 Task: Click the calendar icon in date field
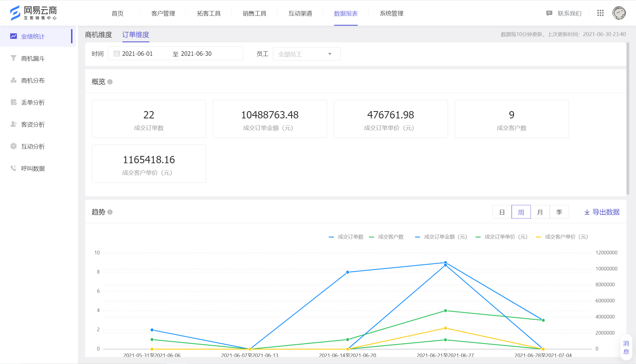tap(116, 54)
